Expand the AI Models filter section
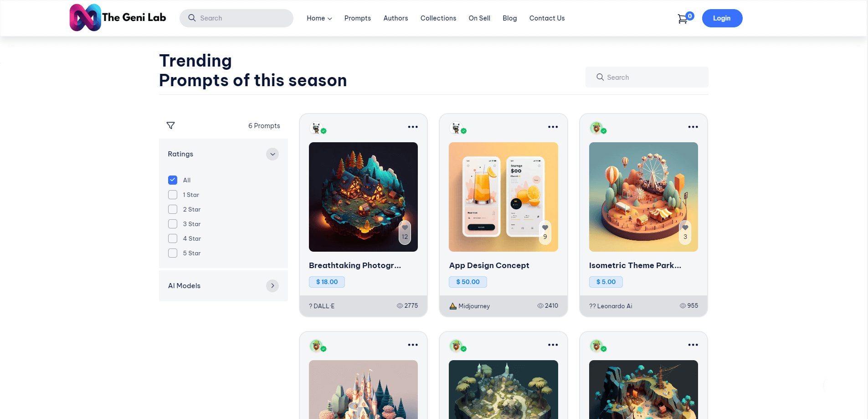Screen dimensions: 868x419 click(272, 286)
